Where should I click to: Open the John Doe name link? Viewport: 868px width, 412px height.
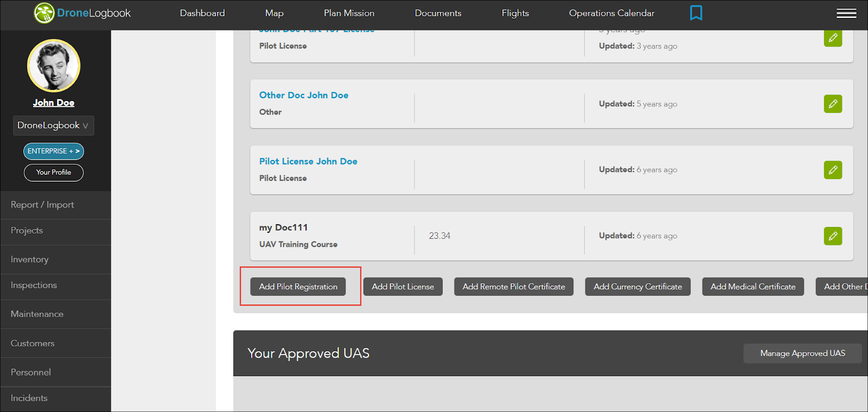coord(54,103)
